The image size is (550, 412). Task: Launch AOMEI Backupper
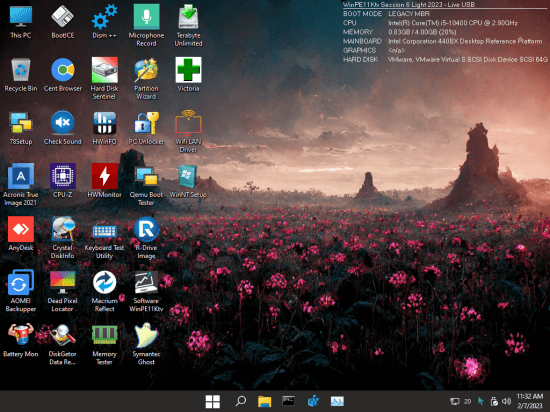tap(21, 291)
